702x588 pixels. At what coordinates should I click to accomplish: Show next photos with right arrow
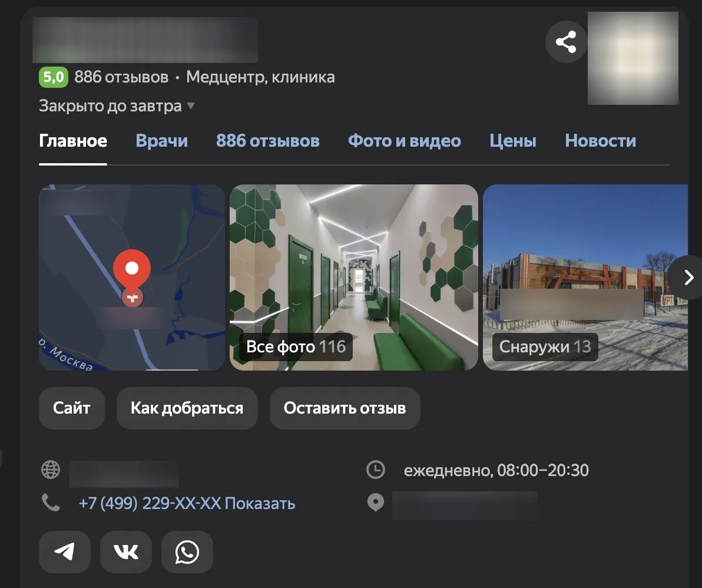[x=688, y=278]
